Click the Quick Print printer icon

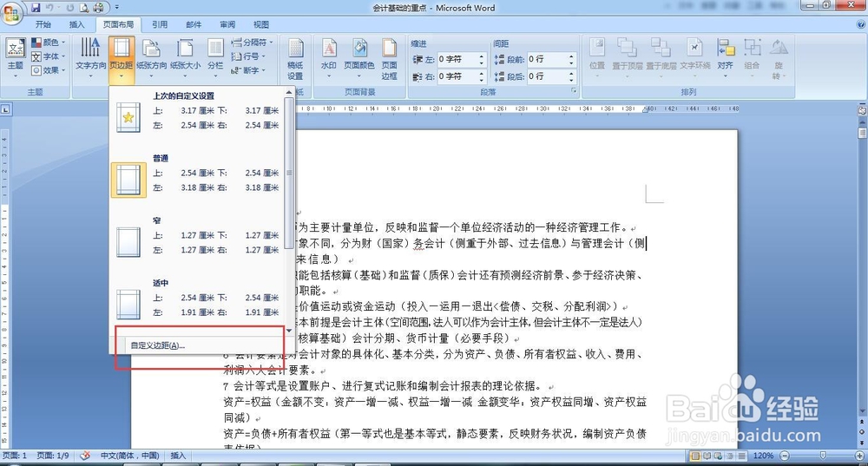(99, 8)
